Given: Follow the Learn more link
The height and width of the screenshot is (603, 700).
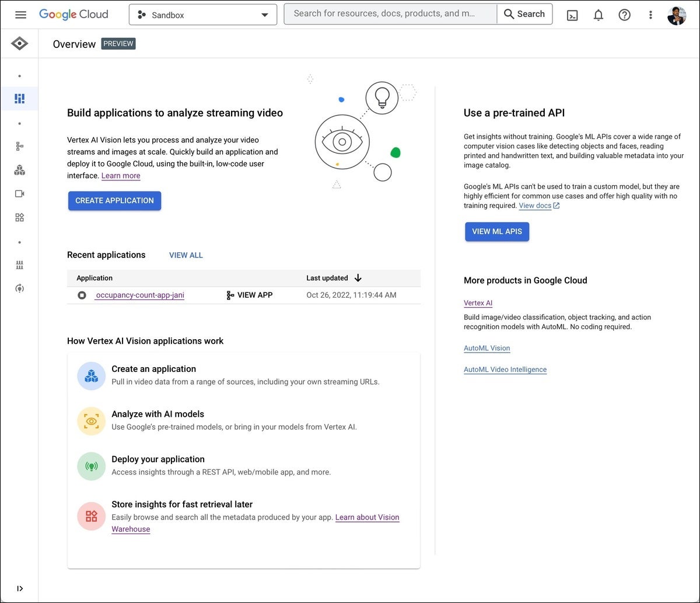Looking at the screenshot, I should coord(121,176).
